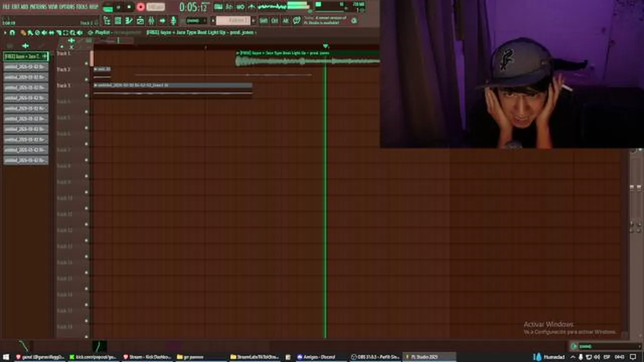Open OBS 31.0.3 from the taskbar
Screen dimensions: 644x362
376,356
